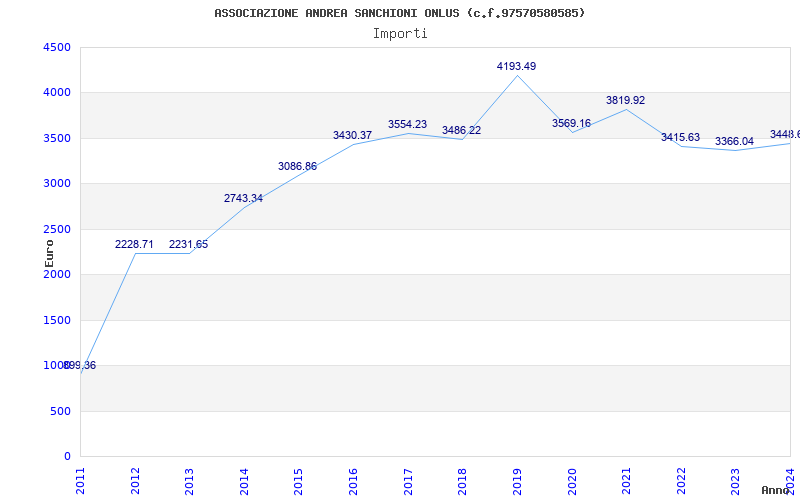Click the 2743.34 data label
Viewport: 800px width, 500px height.
click(243, 198)
